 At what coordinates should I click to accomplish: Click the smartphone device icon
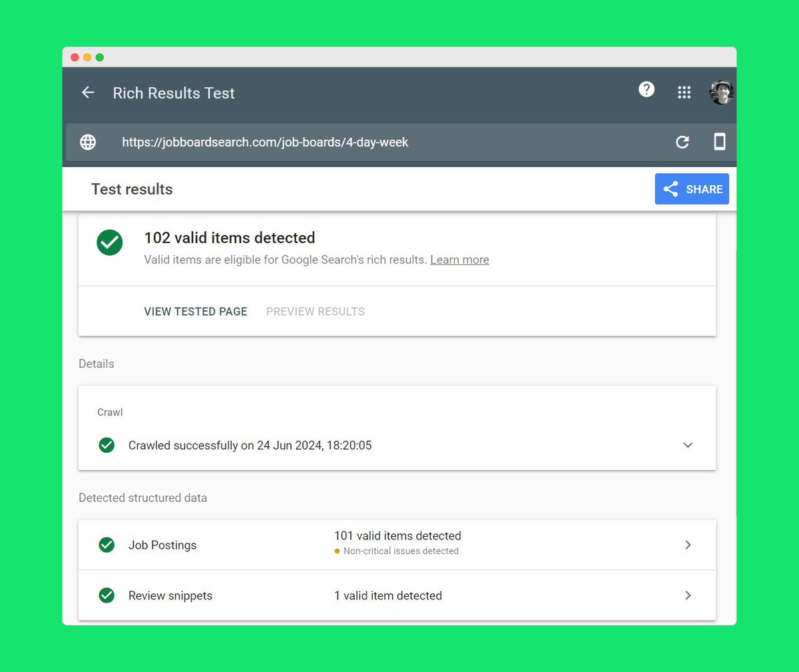tap(720, 141)
